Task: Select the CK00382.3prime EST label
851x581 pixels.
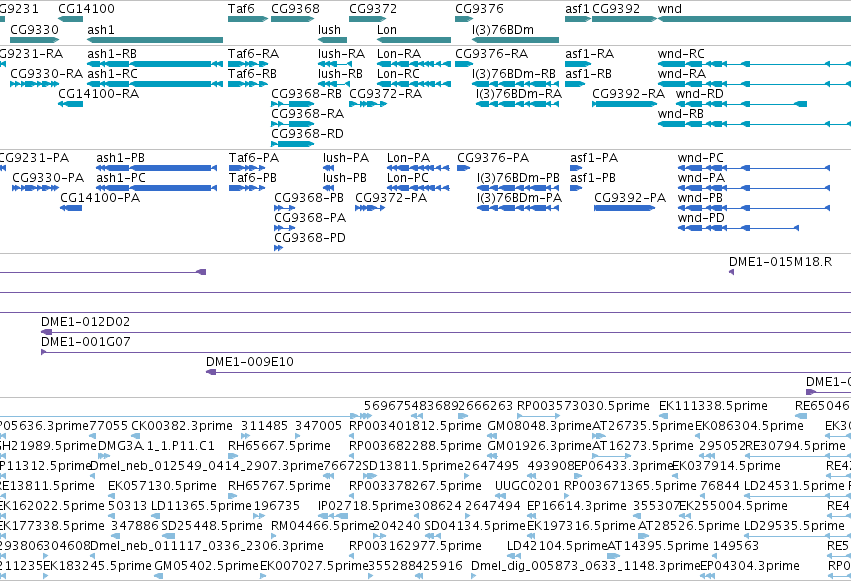Action: coord(182,426)
